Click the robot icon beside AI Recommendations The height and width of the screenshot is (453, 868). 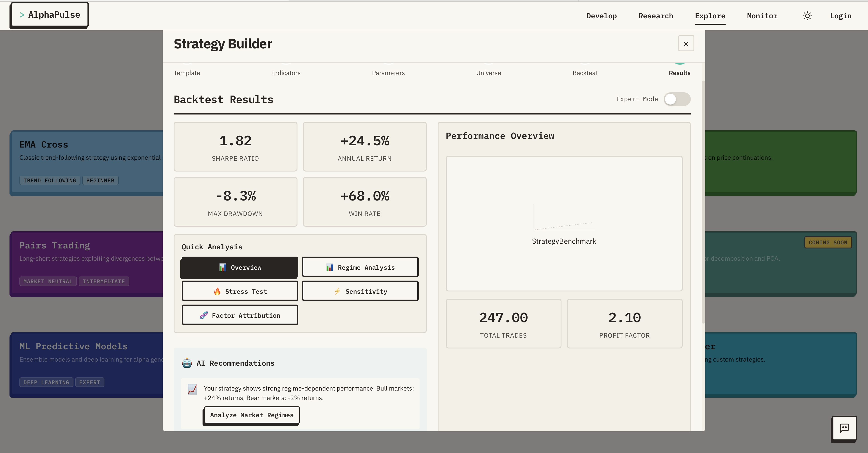point(187,363)
